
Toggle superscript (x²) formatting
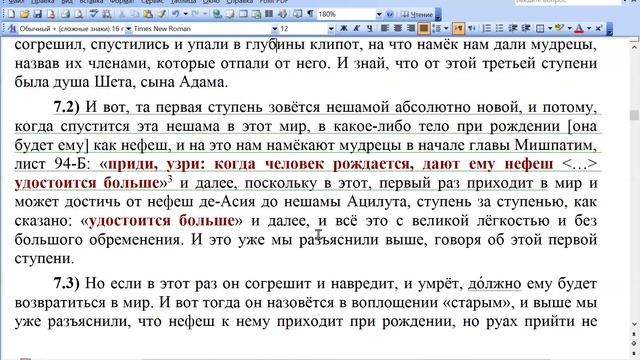(x=598, y=28)
